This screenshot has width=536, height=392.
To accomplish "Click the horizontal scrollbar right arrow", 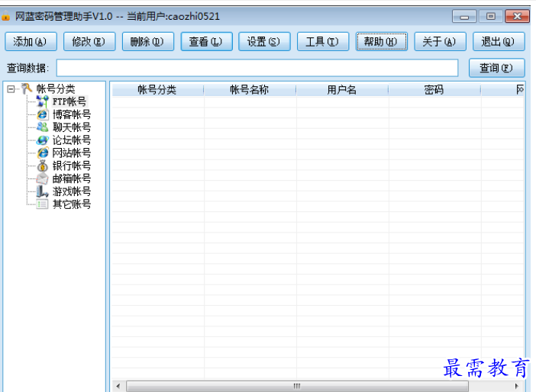I will click(517, 386).
